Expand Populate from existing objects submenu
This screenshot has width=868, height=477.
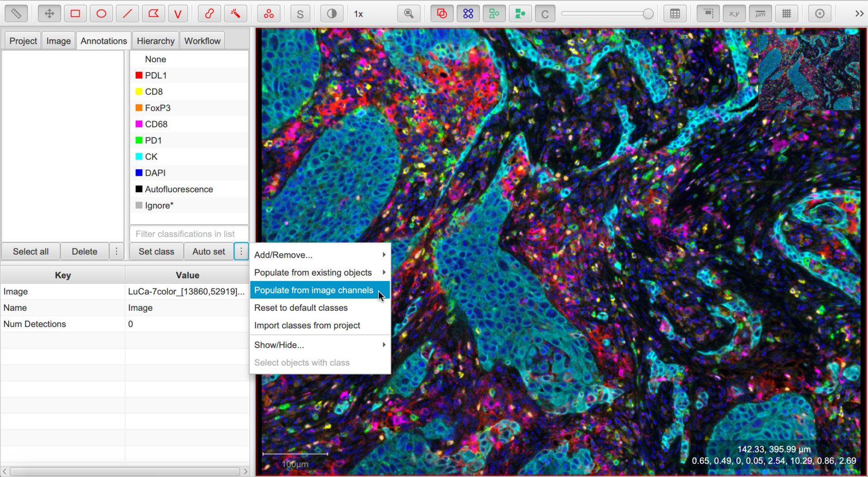[x=320, y=272]
